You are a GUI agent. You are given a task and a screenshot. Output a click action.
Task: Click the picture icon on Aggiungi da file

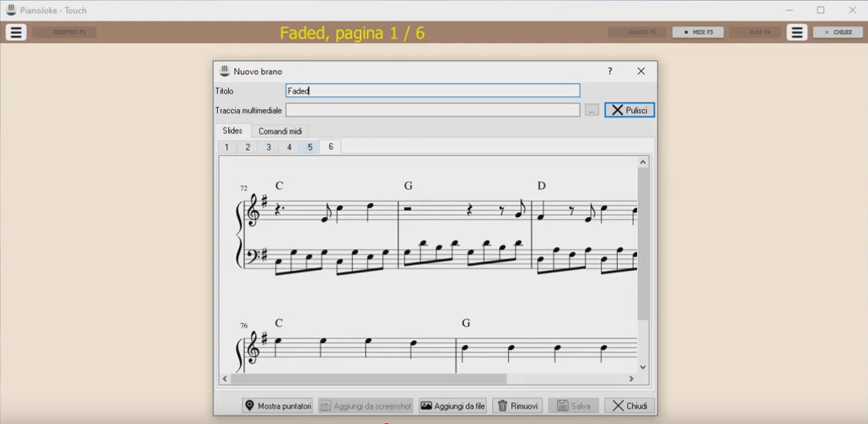point(426,406)
